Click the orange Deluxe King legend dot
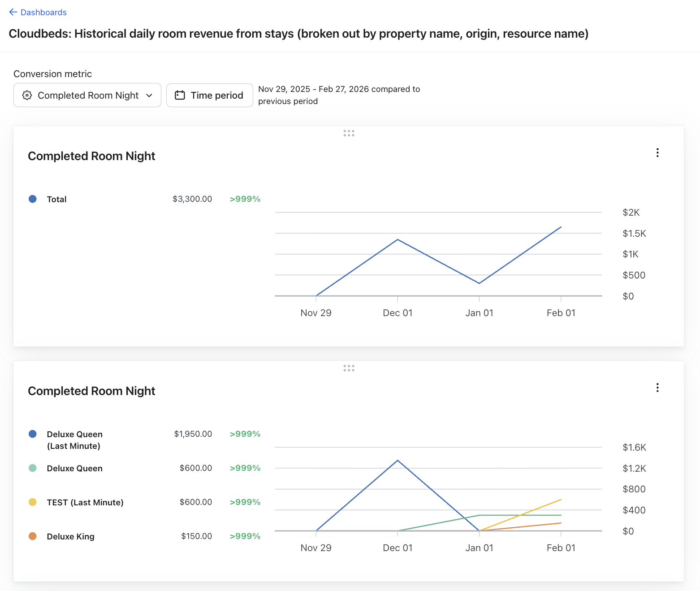 pyautogui.click(x=33, y=536)
